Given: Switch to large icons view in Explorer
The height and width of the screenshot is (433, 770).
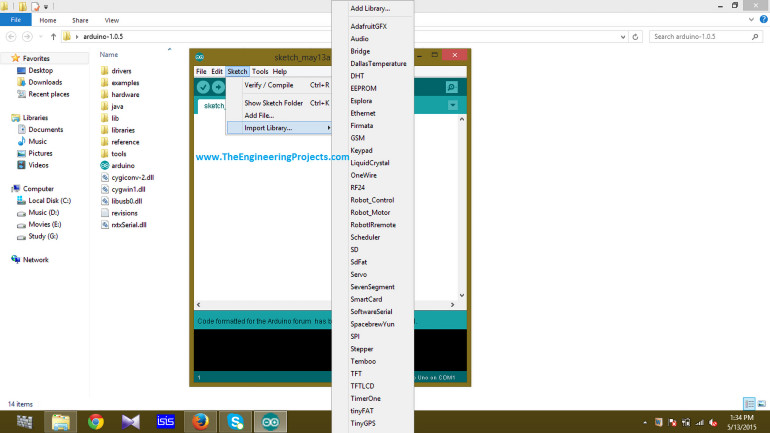Looking at the screenshot, I should coord(762,403).
